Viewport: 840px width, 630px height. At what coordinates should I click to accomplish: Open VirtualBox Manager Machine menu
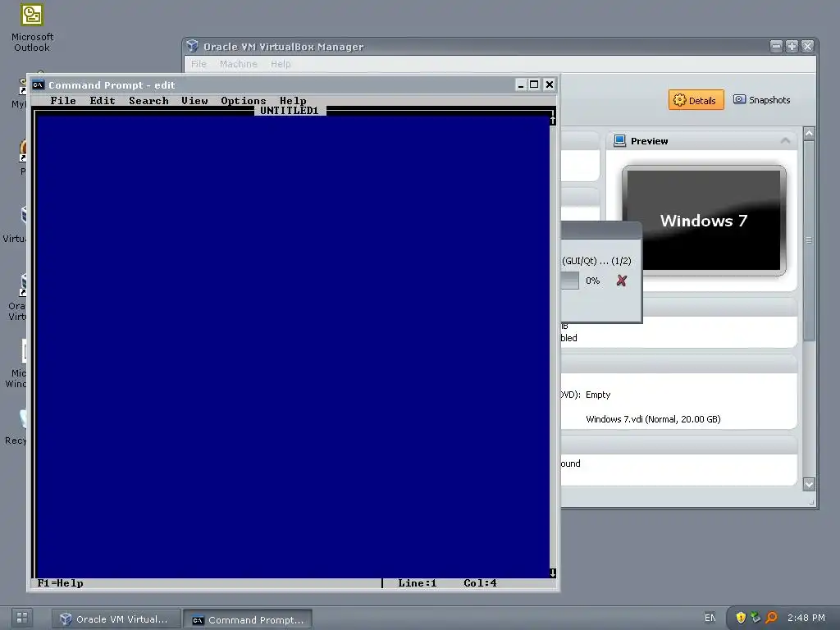click(x=239, y=64)
